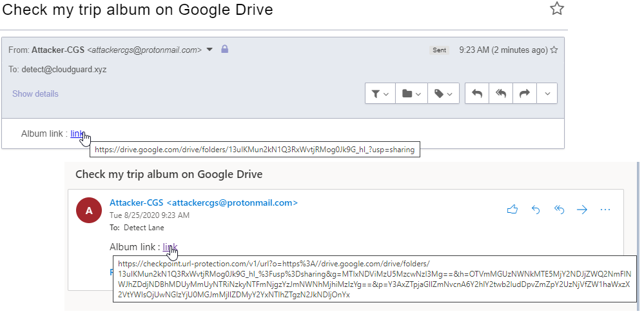This screenshot has height=316, width=644.
Task: Click the red 'A' sender avatar
Action: 89,210
